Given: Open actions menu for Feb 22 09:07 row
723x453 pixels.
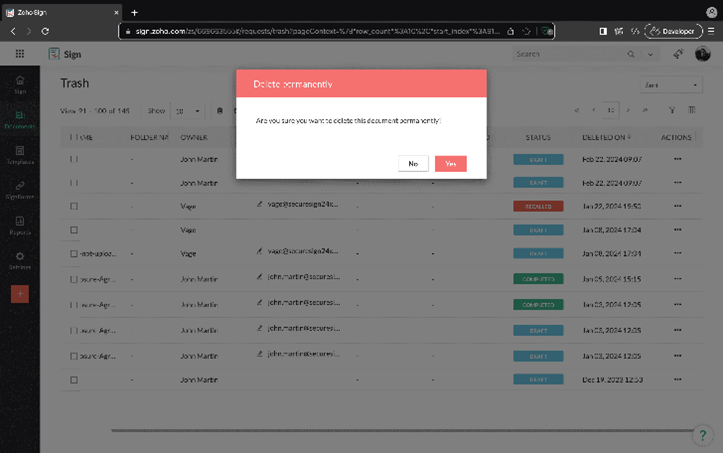Looking at the screenshot, I should click(679, 159).
